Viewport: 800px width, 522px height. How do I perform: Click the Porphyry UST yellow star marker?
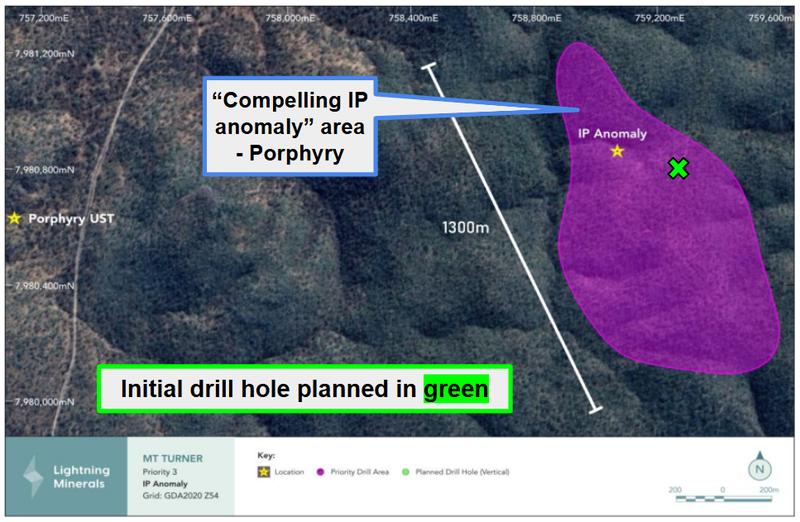click(14, 218)
